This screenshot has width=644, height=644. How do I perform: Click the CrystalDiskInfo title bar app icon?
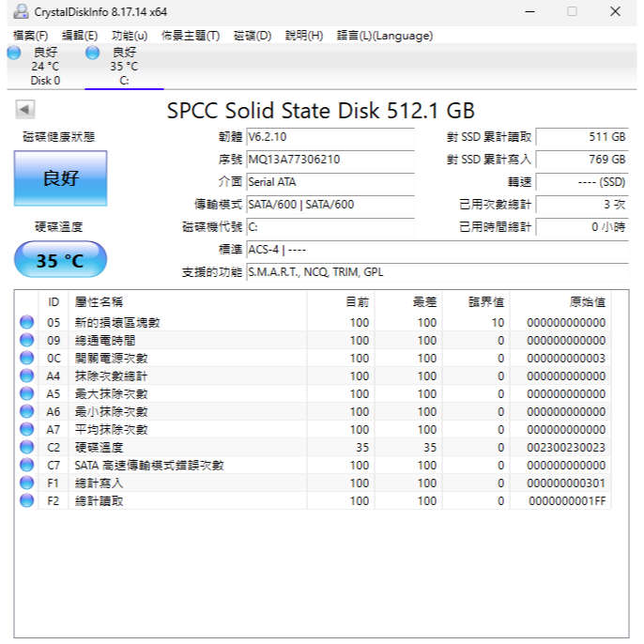coord(21,11)
